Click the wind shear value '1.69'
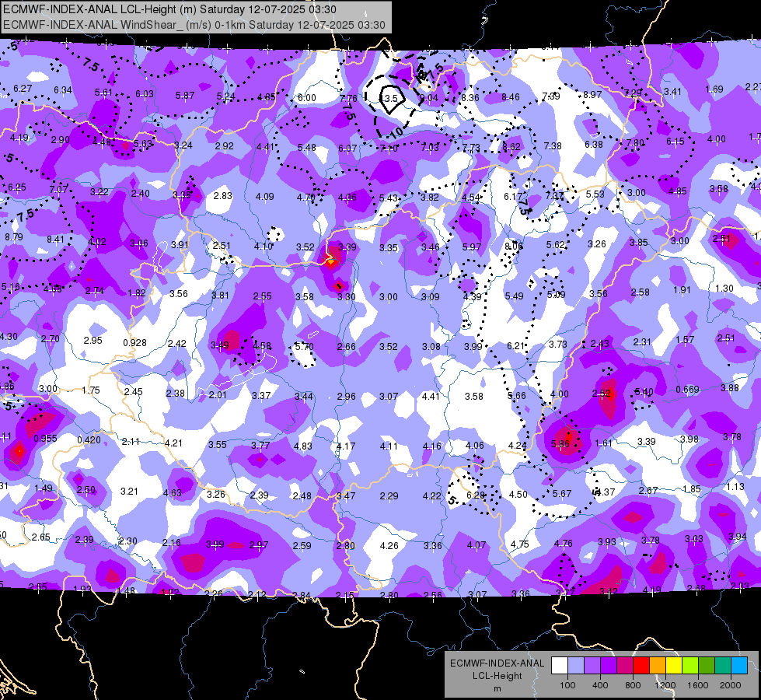 [714, 89]
